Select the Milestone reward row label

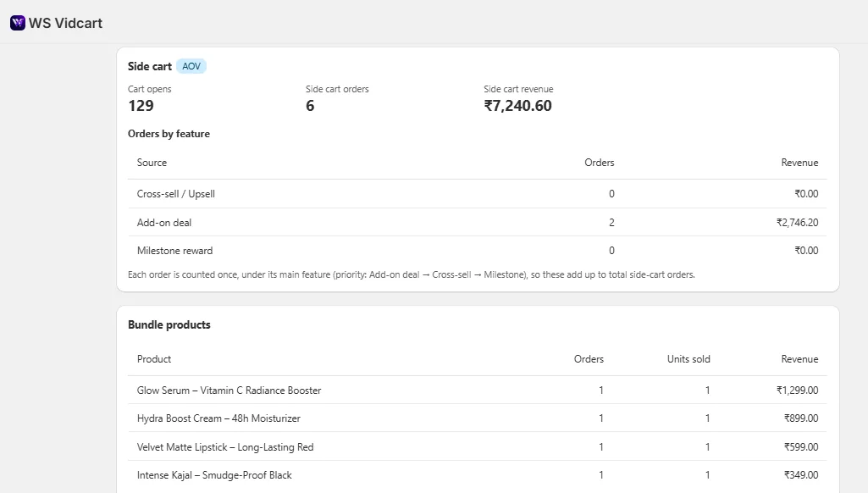coord(175,251)
